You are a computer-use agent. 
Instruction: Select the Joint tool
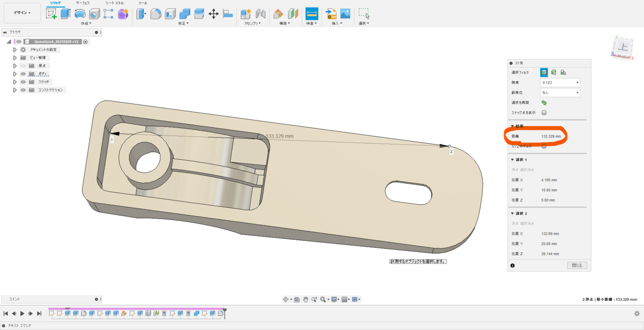point(260,14)
